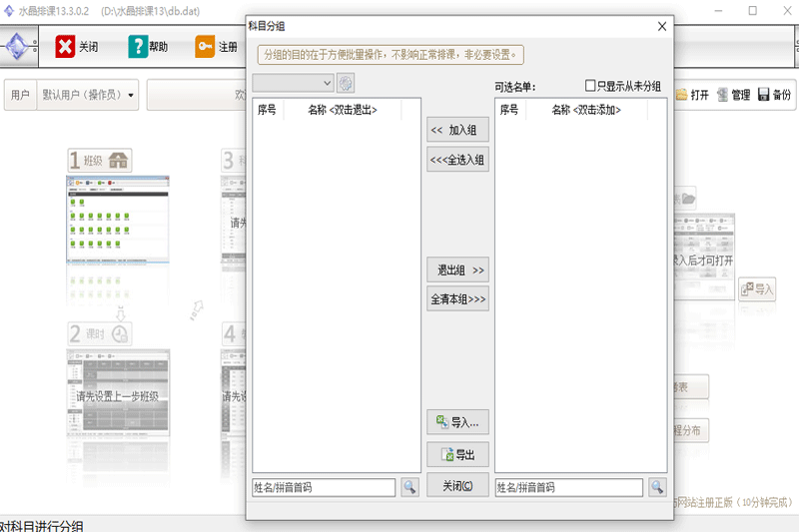Enable 只显示从未分组 checkbox
The height and width of the screenshot is (532, 799).
590,86
